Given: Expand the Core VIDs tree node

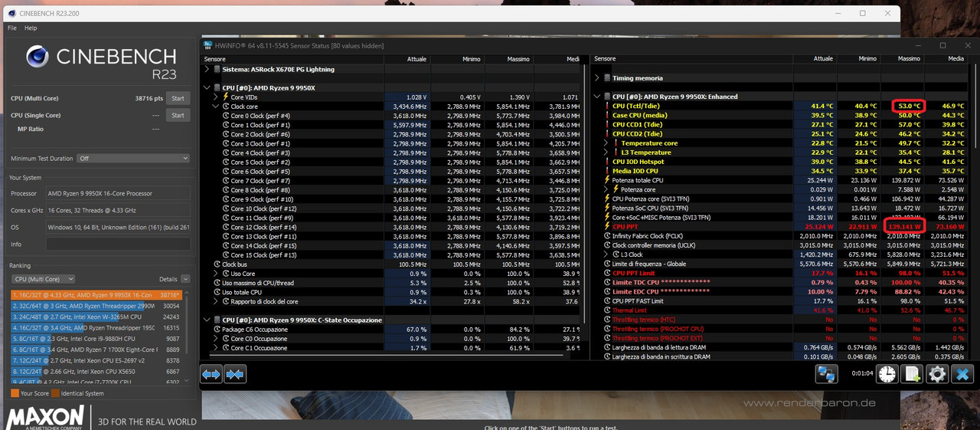Looking at the screenshot, I should click(216, 97).
